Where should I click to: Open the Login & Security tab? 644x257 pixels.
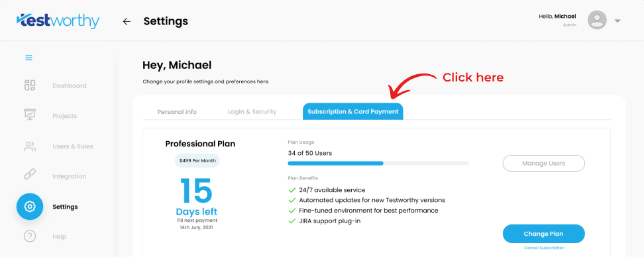252,112
